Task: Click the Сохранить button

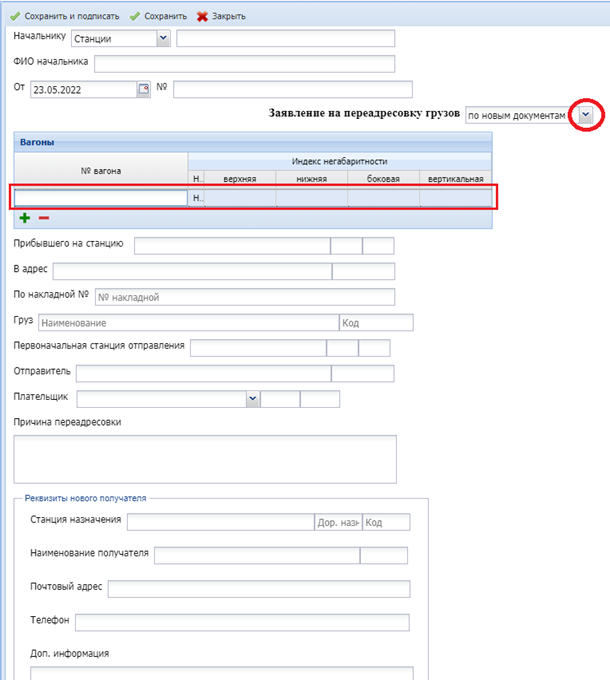Action: (x=158, y=16)
